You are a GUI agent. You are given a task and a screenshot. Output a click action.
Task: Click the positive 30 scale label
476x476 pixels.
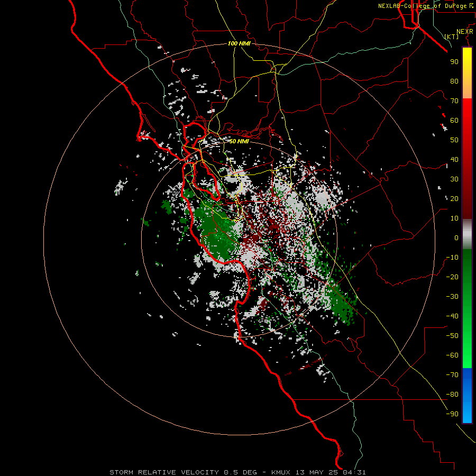pos(454,179)
